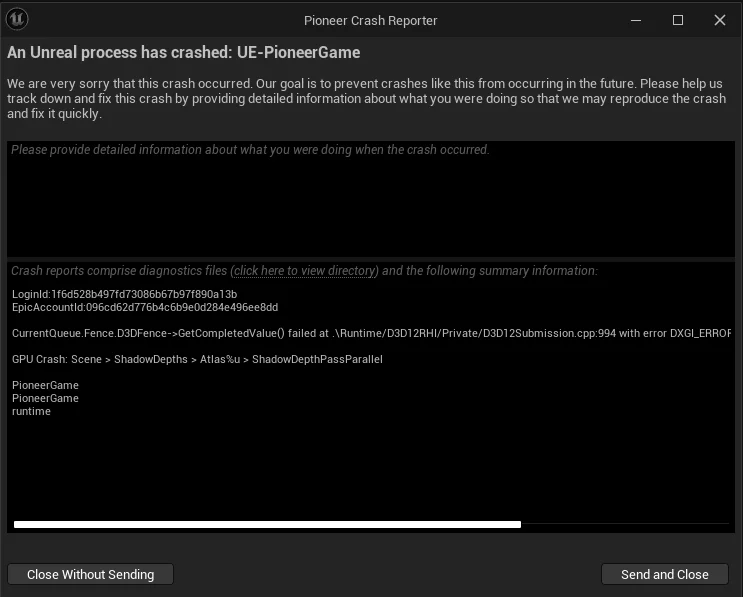Click the first PioneerGame line
Viewport: 743px width, 597px height.
coord(45,385)
